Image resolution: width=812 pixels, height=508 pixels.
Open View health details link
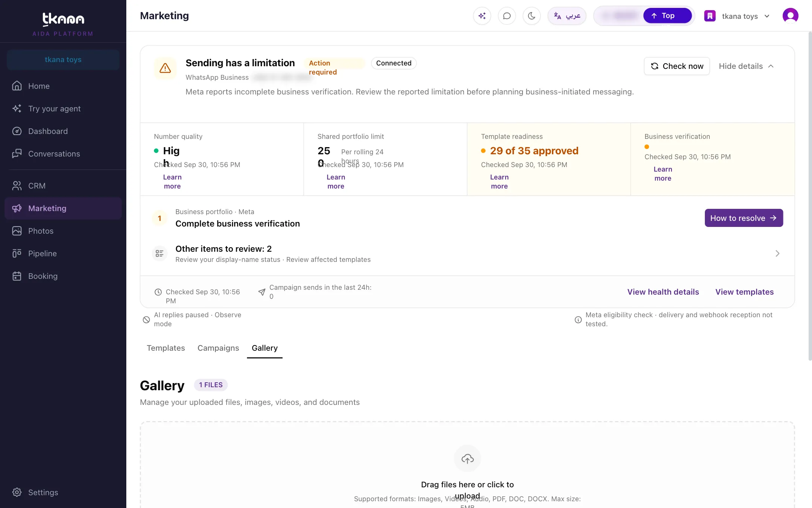(x=663, y=292)
